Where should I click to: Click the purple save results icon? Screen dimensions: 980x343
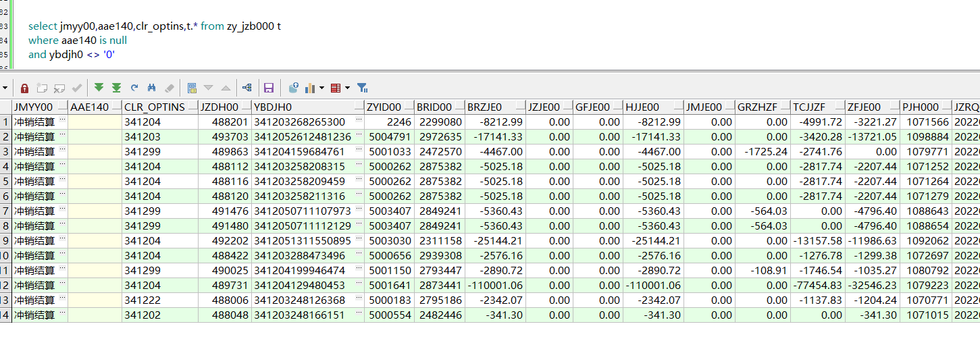[x=268, y=88]
